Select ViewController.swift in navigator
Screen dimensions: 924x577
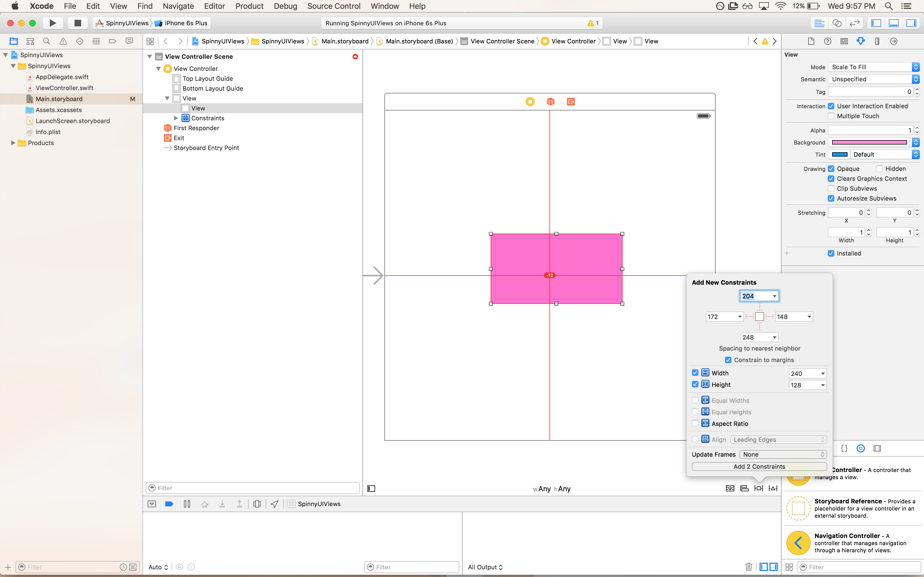click(64, 88)
